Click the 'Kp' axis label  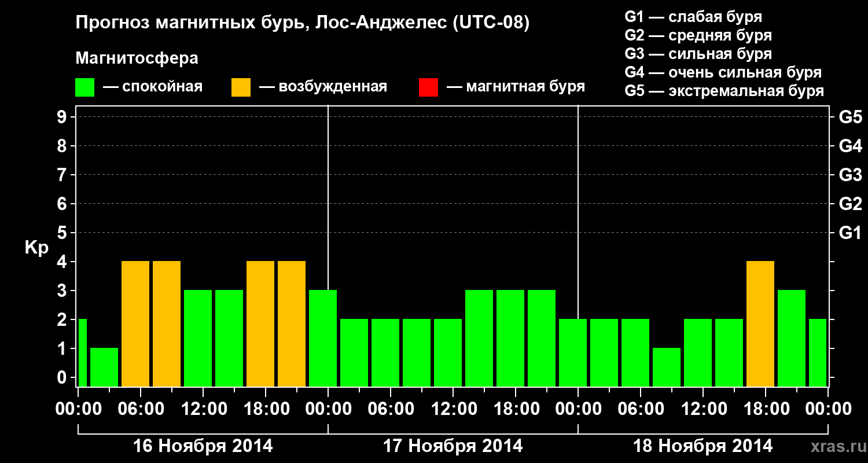(x=36, y=248)
